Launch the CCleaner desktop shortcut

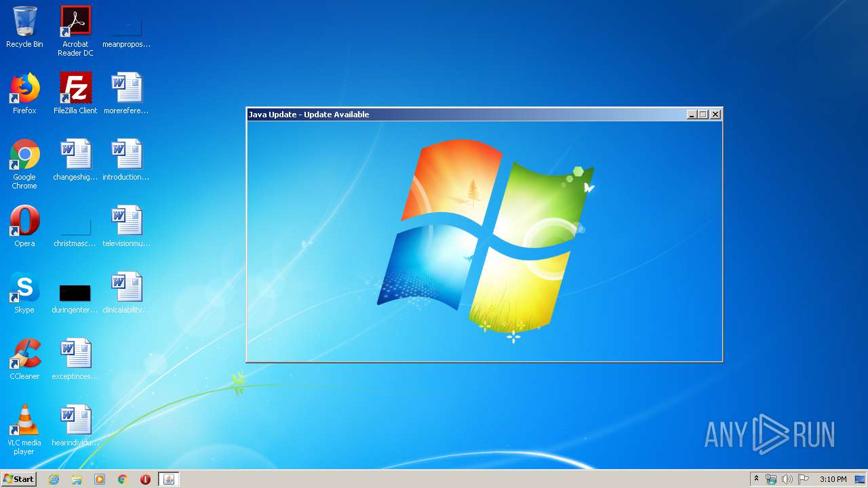[24, 359]
